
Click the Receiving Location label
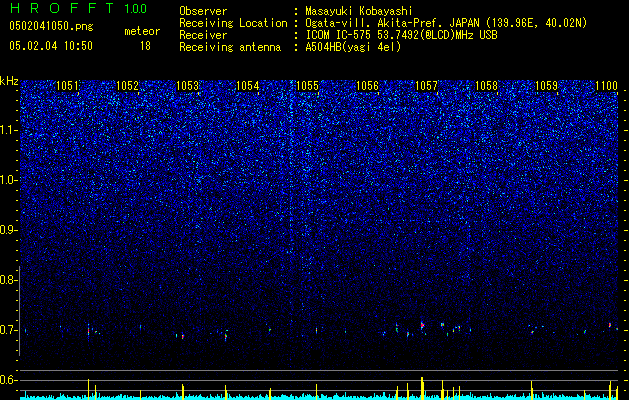233,23
